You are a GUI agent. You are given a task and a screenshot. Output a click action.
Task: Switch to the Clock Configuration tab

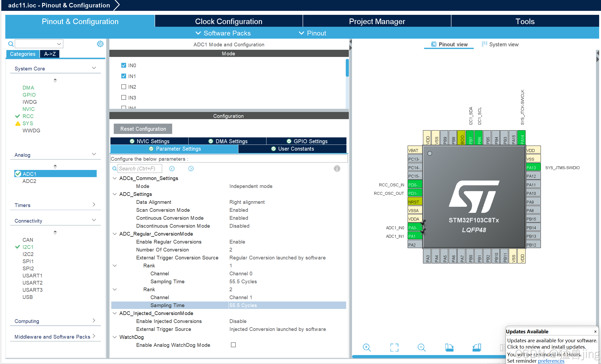229,21
